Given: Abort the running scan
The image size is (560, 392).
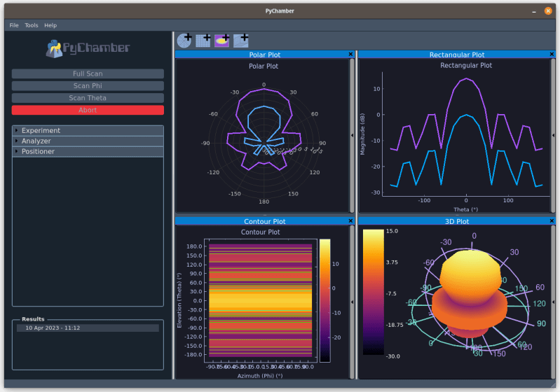Looking at the screenshot, I should 88,110.
